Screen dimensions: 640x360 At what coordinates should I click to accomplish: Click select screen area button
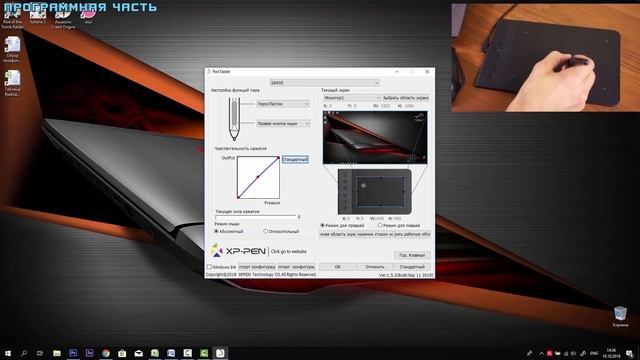click(x=406, y=98)
